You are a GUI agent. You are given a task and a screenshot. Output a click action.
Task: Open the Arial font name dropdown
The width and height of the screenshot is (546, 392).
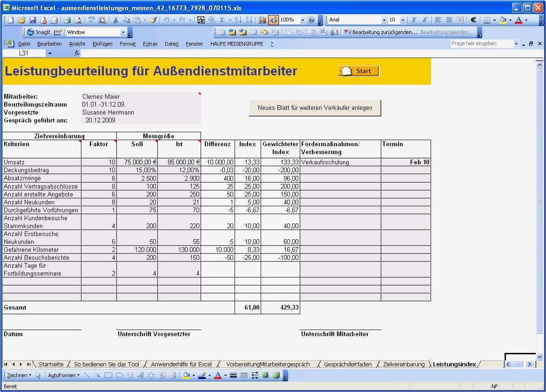pyautogui.click(x=384, y=20)
